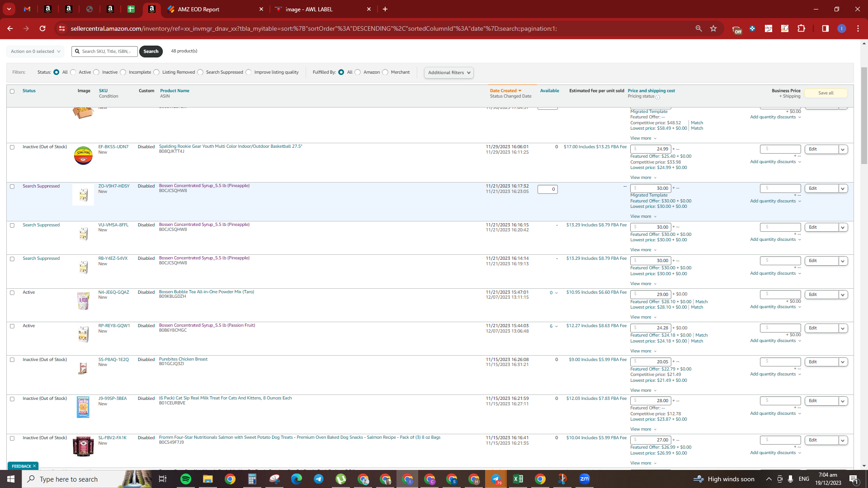Edit the Fromm Four-Star dog treats listing
The width and height of the screenshot is (868, 488).
click(821, 440)
